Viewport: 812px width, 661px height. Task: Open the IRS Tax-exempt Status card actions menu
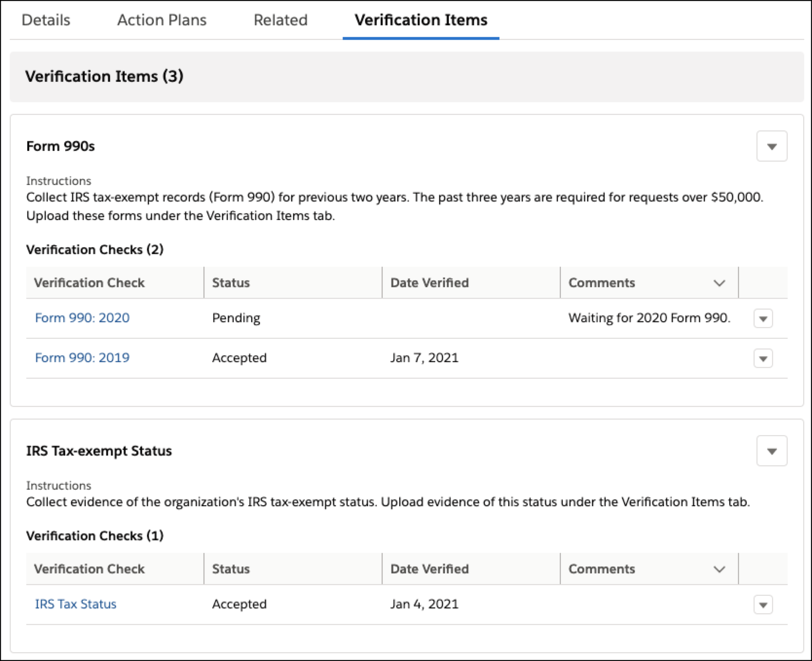click(772, 451)
